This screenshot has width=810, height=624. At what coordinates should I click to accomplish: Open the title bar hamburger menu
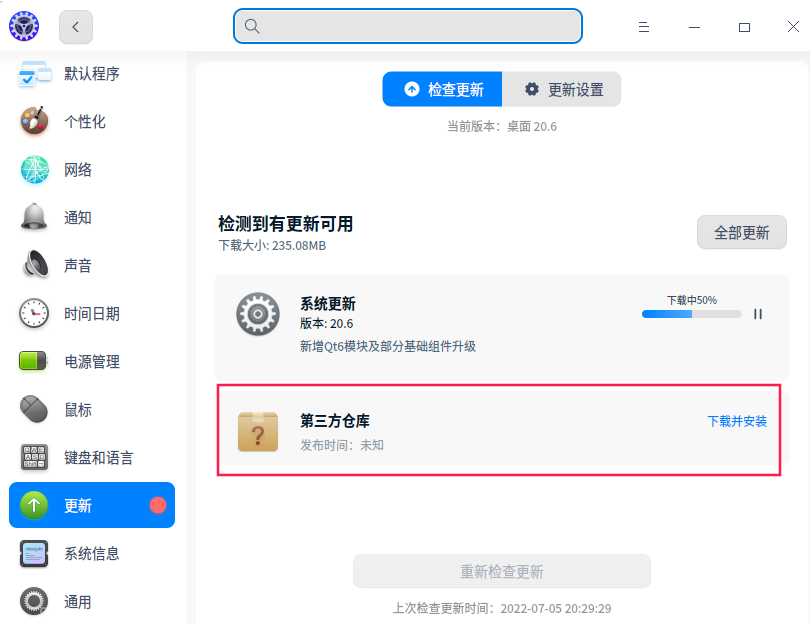(644, 27)
